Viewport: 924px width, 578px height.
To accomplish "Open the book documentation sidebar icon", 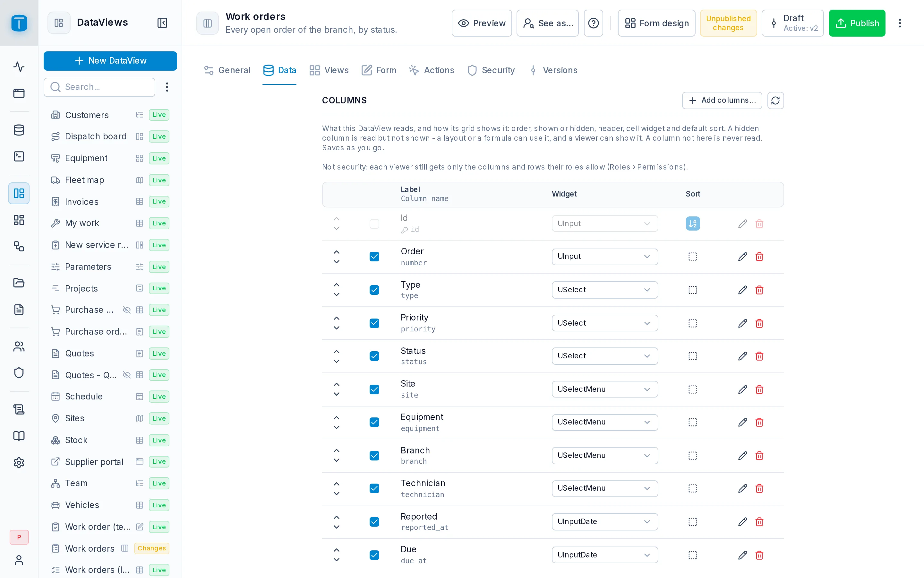I will [x=19, y=436].
